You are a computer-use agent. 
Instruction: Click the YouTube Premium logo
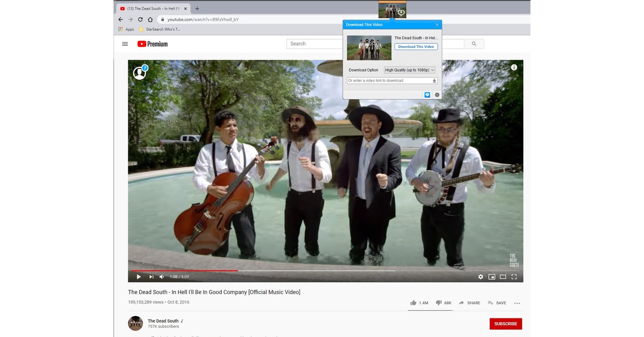tap(152, 43)
